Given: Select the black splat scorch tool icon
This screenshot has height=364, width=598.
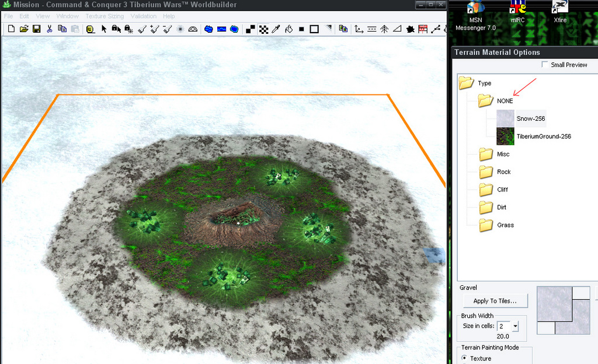Looking at the screenshot, I should tap(411, 29).
